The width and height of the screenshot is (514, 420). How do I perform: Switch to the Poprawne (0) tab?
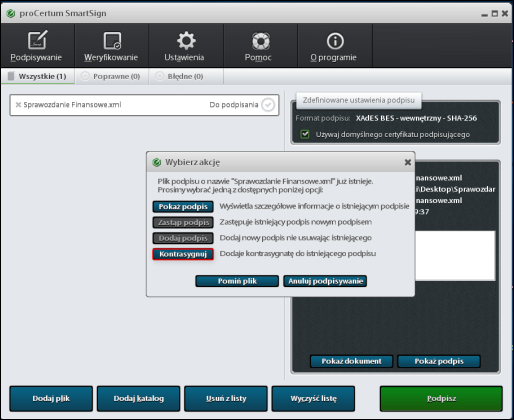tap(111, 76)
